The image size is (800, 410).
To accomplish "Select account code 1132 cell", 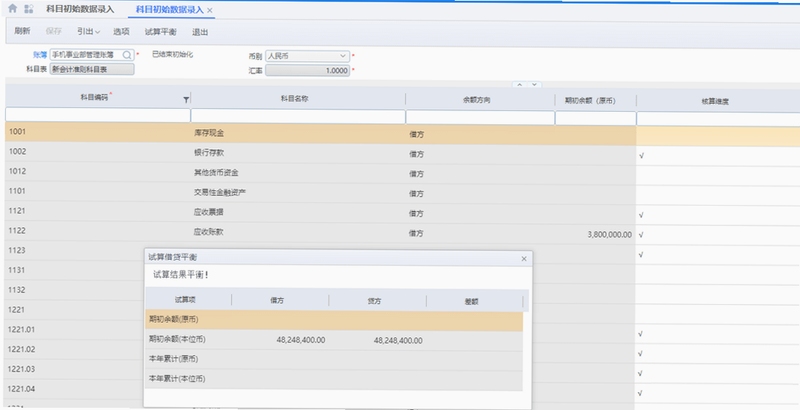I will click(x=74, y=290).
